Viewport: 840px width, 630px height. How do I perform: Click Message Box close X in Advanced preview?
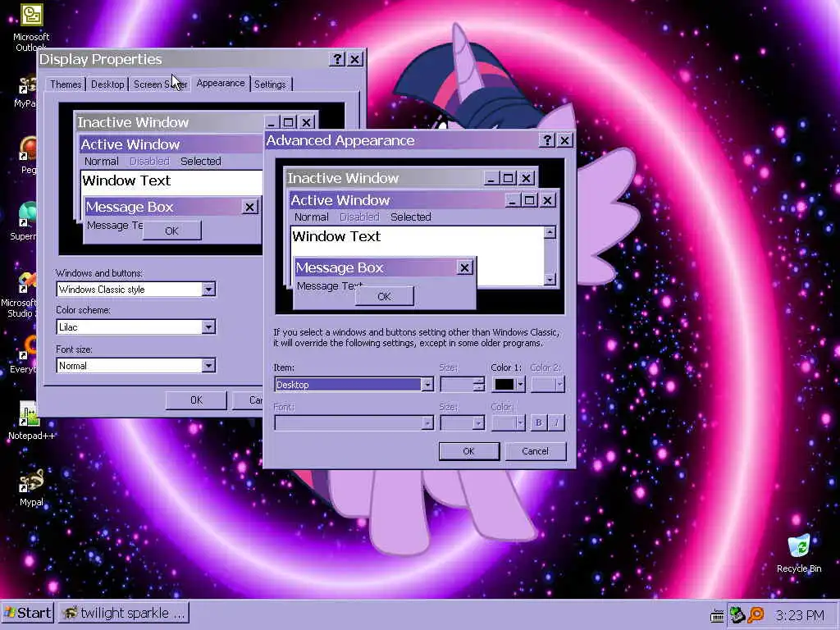(464, 267)
